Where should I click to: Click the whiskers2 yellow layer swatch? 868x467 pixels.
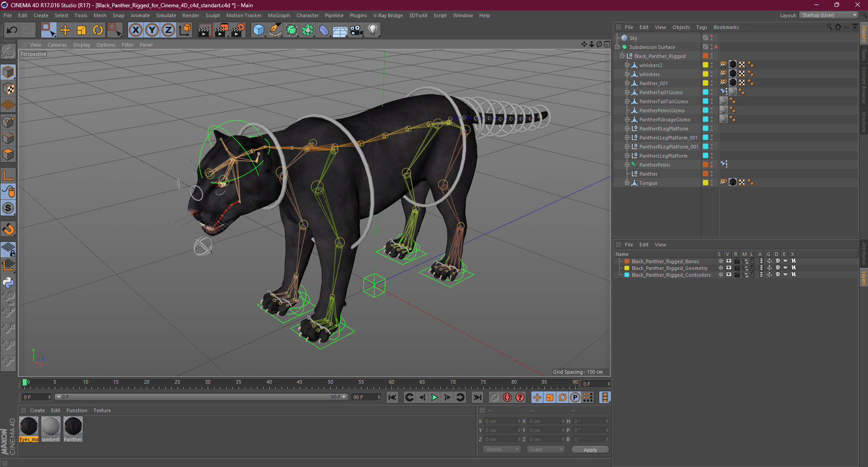tap(705, 65)
